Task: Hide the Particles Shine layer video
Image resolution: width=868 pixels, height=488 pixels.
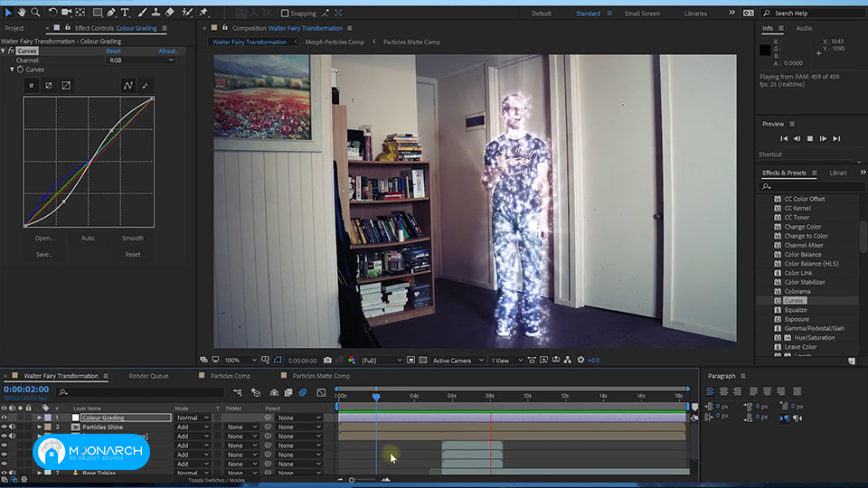Action: [x=5, y=427]
